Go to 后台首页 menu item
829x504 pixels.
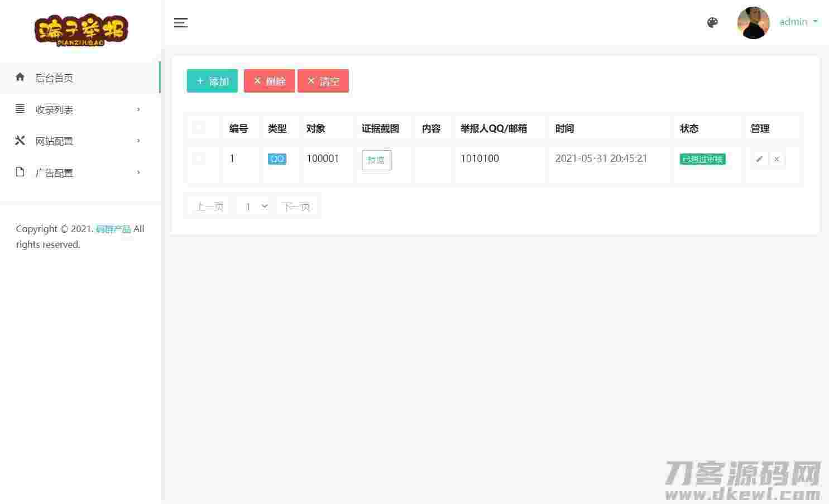(80, 78)
